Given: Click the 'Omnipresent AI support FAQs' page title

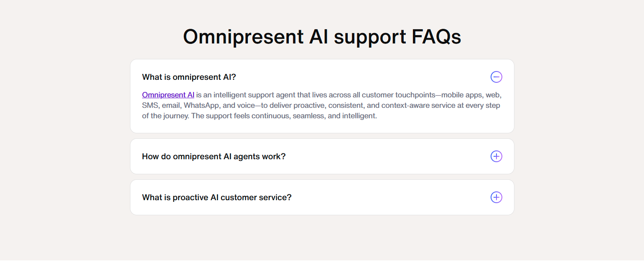Looking at the screenshot, I should click(322, 37).
